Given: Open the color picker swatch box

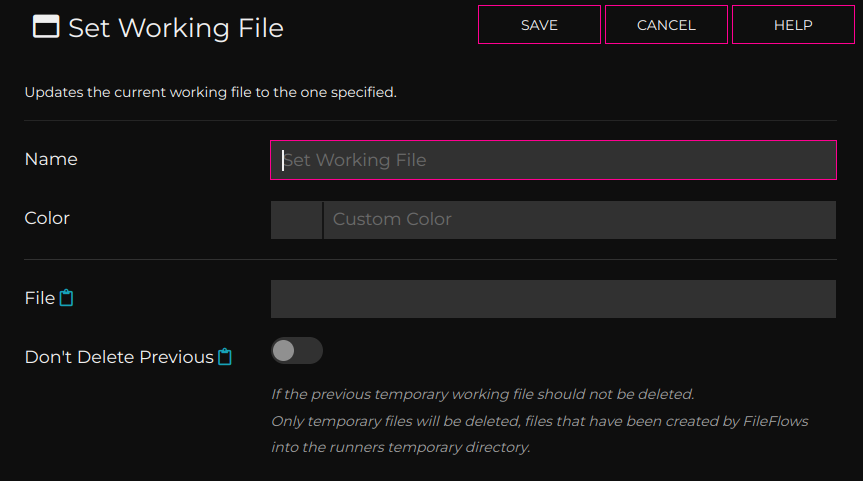Looking at the screenshot, I should coord(296,220).
